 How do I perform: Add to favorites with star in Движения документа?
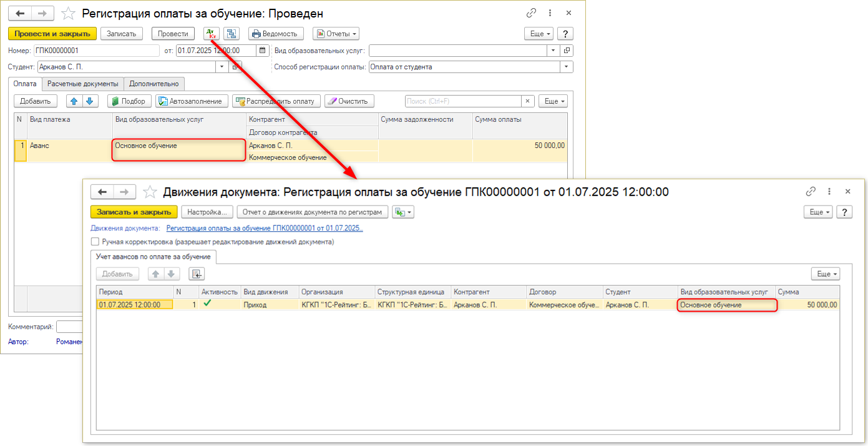point(150,192)
